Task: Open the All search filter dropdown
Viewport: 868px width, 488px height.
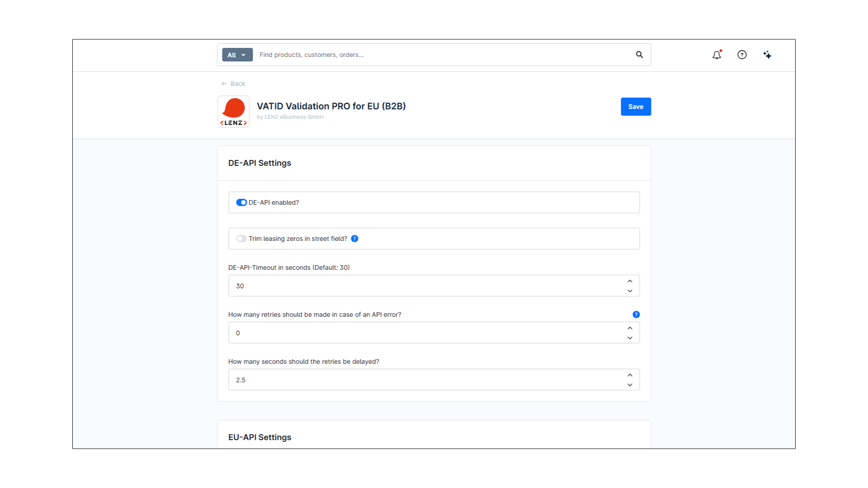Action: pos(237,55)
